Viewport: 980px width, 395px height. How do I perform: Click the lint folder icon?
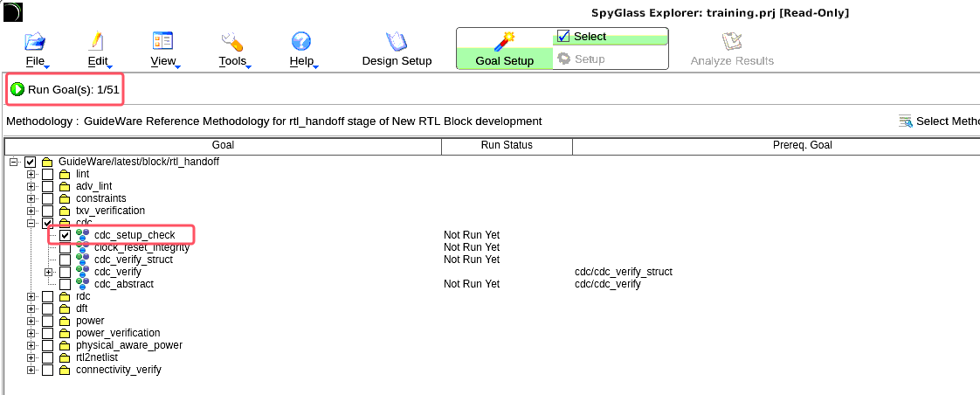(65, 174)
